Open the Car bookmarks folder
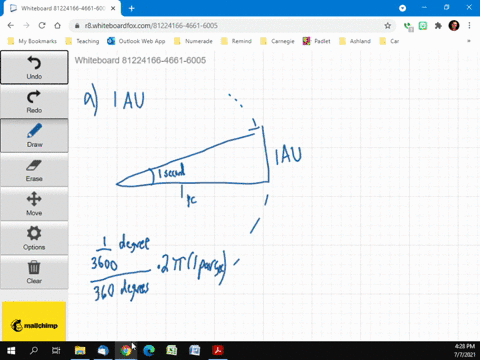 [x=389, y=41]
